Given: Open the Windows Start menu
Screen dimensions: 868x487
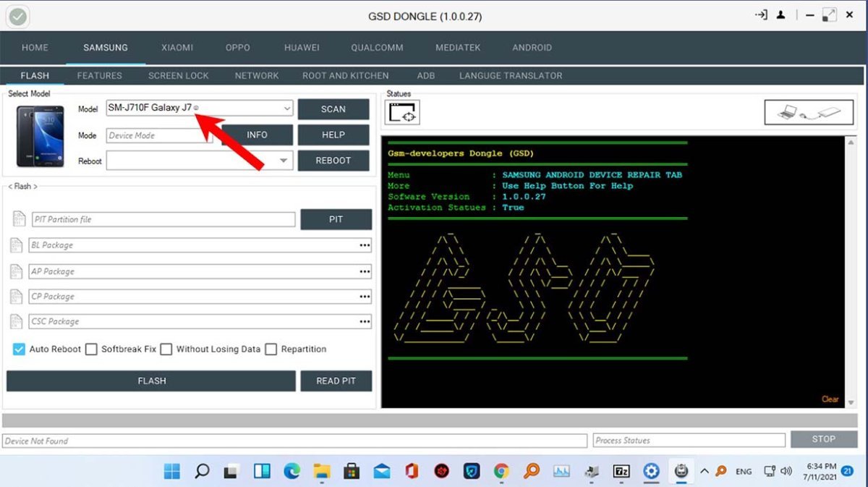Looking at the screenshot, I should (x=172, y=471).
